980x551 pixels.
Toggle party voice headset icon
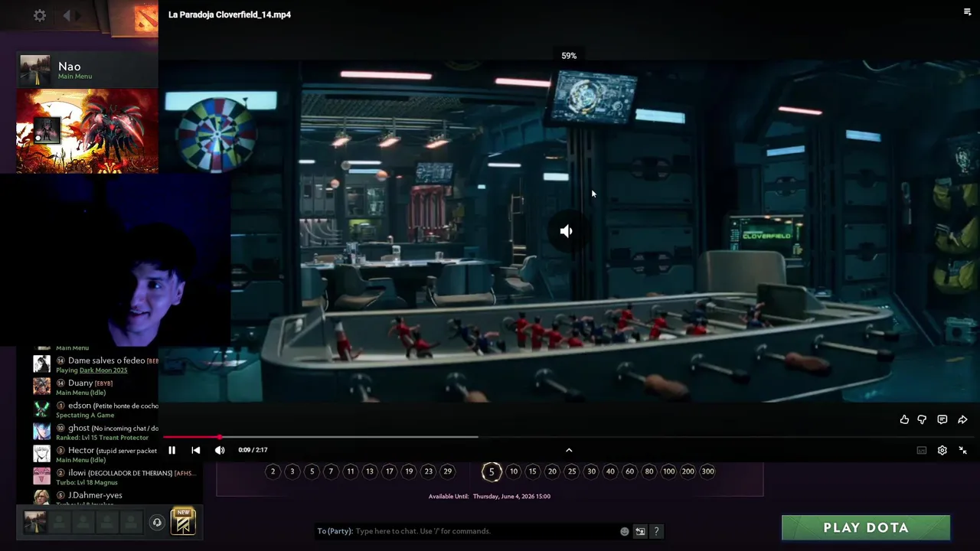coord(157,523)
